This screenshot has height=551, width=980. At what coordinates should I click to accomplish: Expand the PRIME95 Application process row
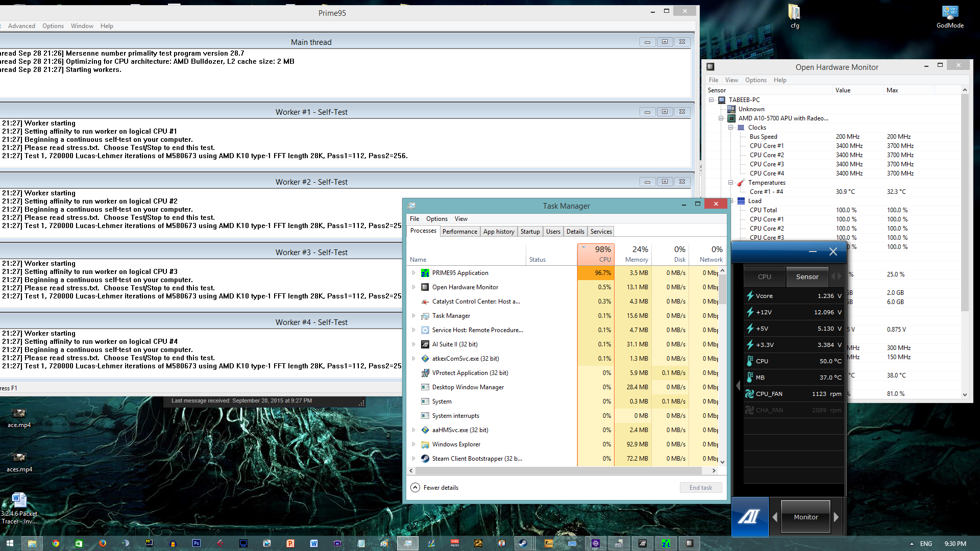point(413,273)
